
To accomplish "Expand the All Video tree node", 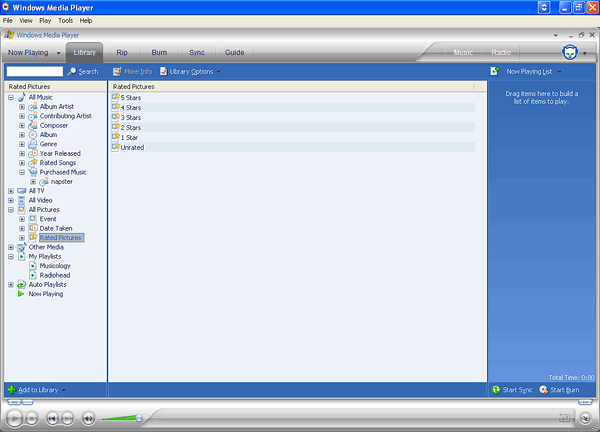I will pos(11,200).
